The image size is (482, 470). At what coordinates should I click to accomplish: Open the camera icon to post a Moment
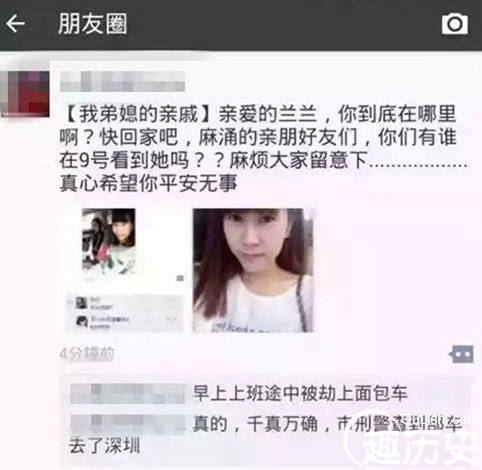455,24
